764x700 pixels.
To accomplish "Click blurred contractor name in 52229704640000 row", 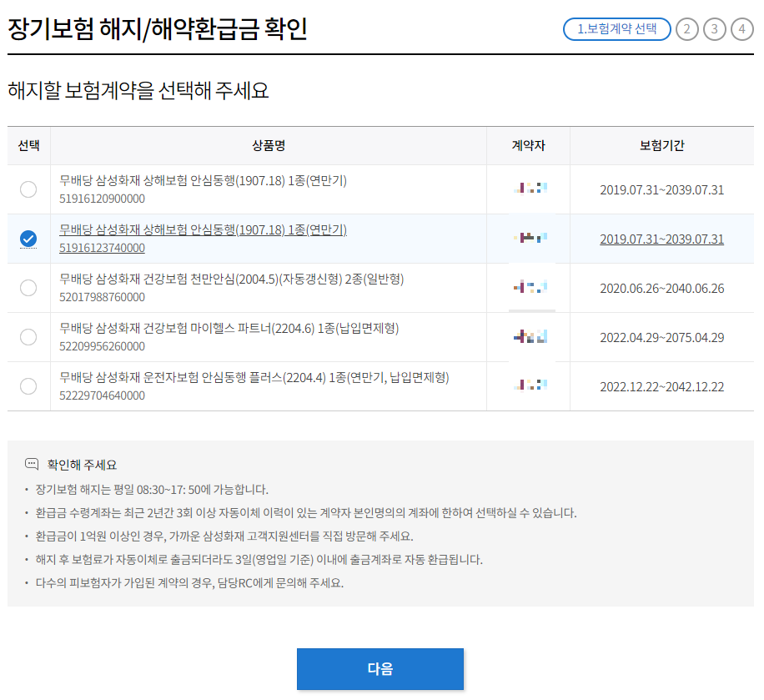I will 530,385.
